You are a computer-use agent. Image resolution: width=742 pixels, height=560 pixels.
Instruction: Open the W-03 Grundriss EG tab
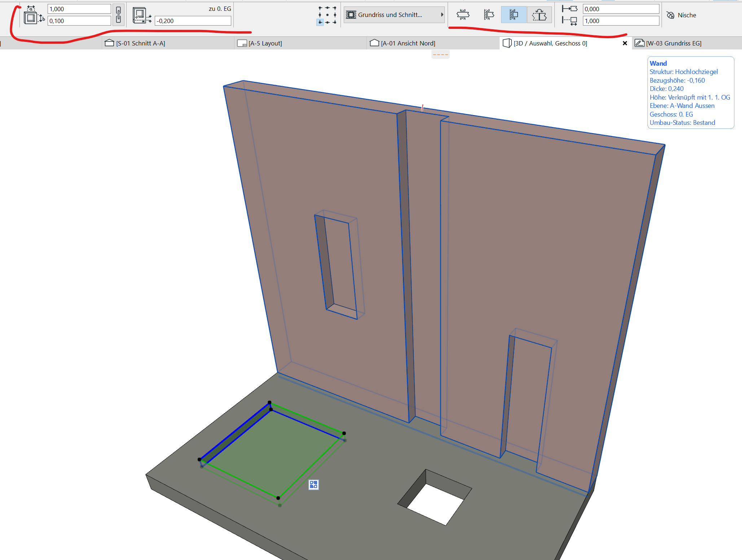point(673,43)
